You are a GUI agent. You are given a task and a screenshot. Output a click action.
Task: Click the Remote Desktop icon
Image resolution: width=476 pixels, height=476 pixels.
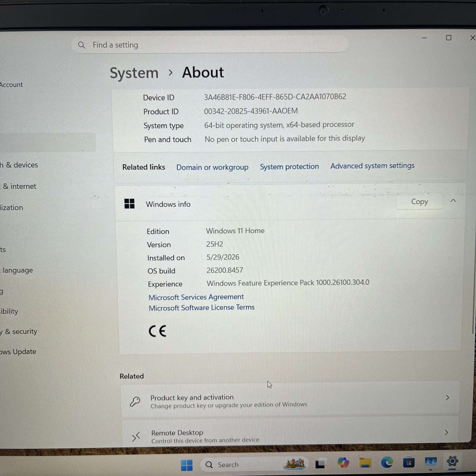point(136,437)
